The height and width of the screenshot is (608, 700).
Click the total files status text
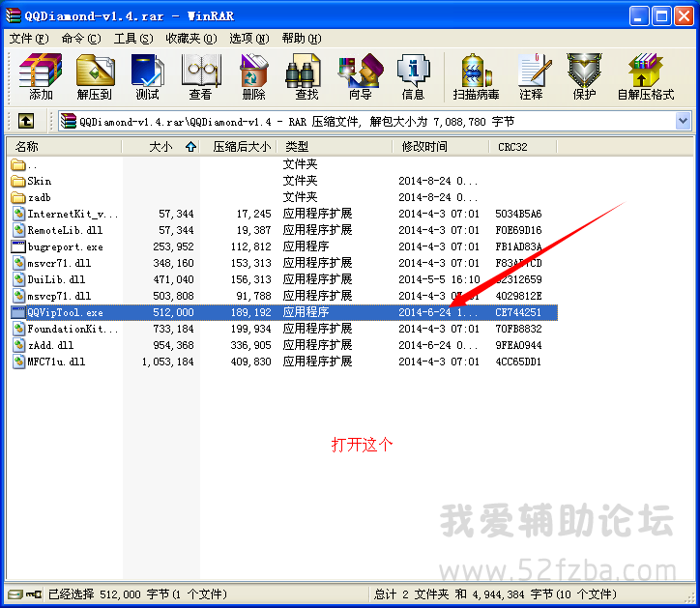point(495,594)
